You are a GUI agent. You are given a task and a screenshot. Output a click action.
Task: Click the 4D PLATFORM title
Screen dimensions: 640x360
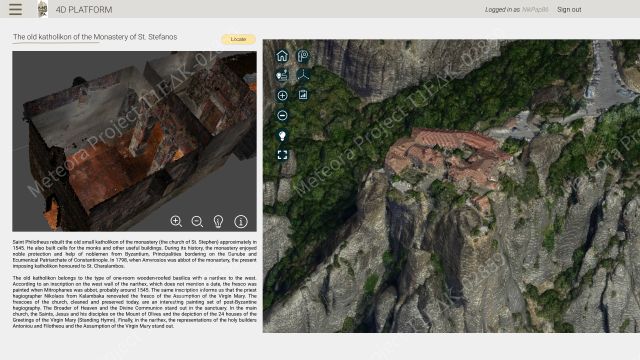click(84, 10)
